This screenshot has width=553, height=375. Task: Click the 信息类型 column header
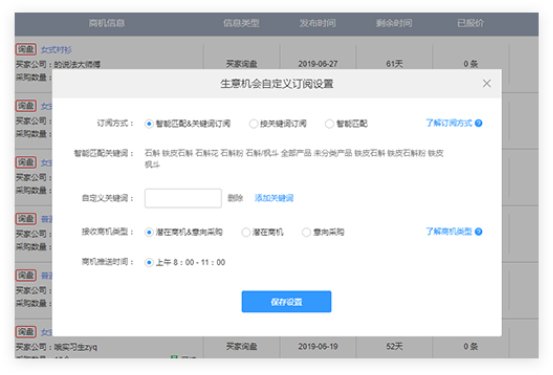pyautogui.click(x=241, y=23)
